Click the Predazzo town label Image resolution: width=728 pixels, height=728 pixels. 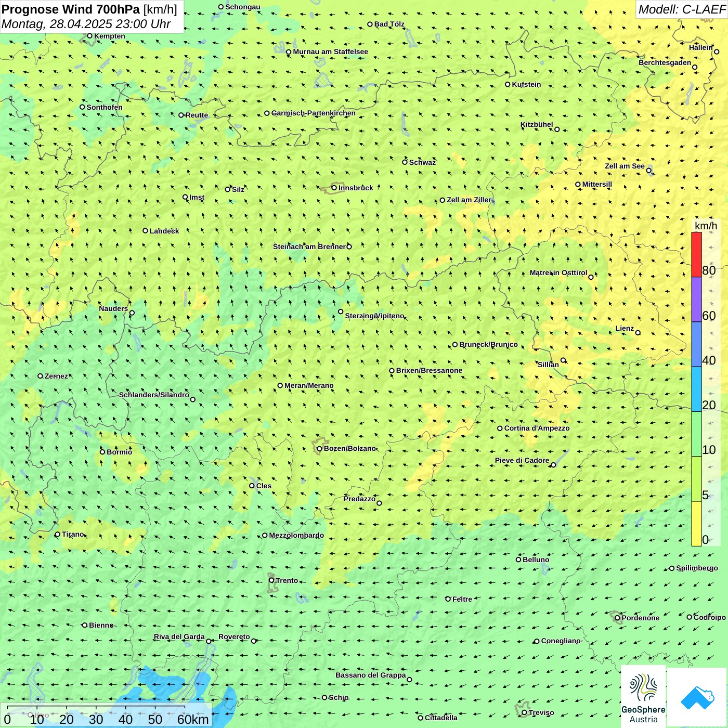coord(359,499)
